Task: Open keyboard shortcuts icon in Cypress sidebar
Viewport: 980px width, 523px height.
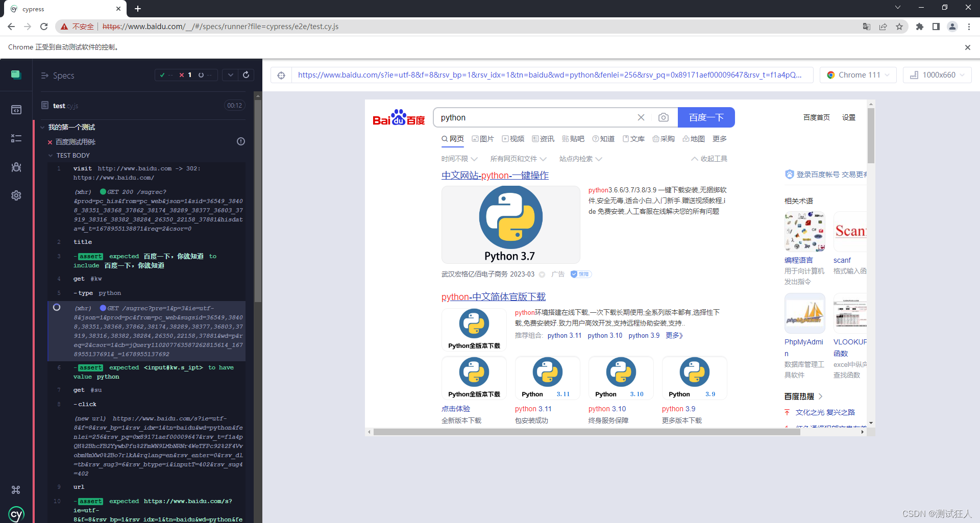Action: (x=16, y=490)
